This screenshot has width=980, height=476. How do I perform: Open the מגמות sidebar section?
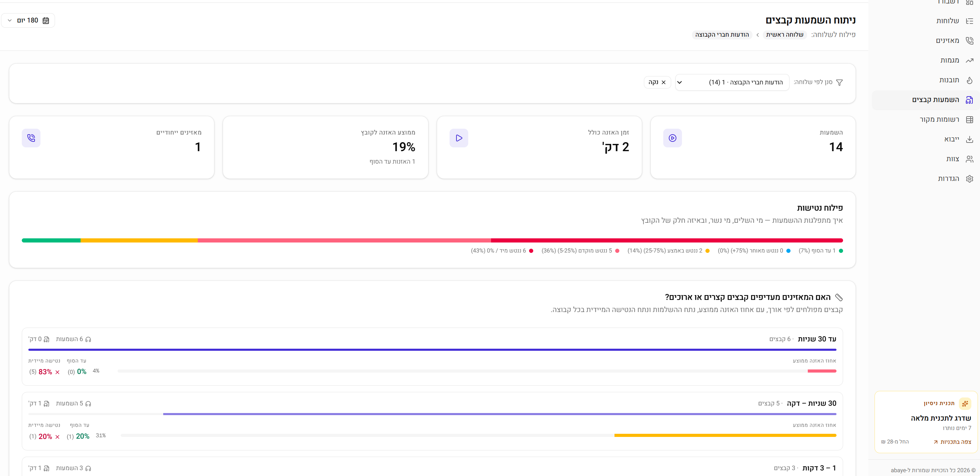[x=949, y=60]
